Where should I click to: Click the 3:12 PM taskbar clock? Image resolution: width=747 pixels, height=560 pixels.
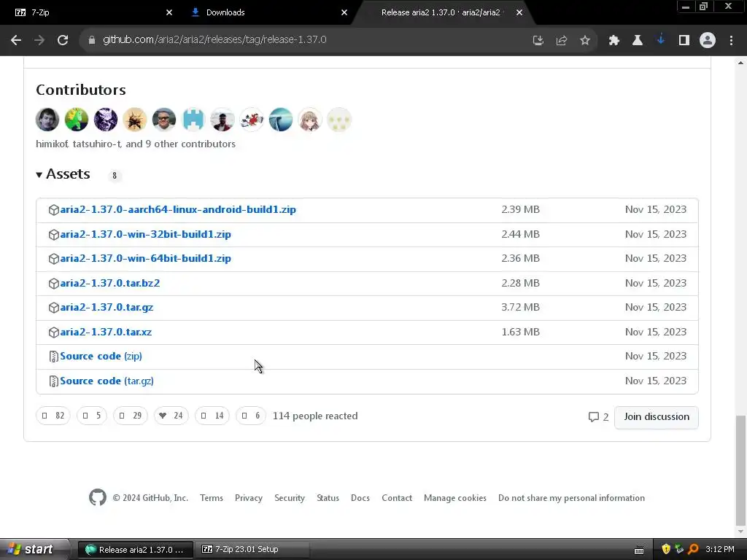[x=720, y=549]
